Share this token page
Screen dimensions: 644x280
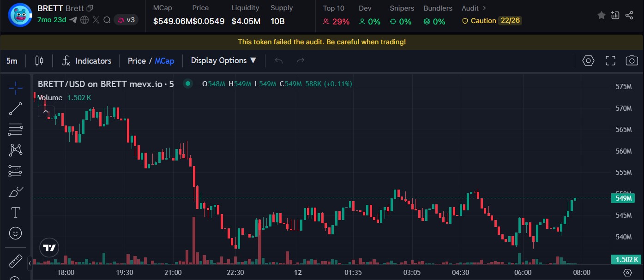629,15
